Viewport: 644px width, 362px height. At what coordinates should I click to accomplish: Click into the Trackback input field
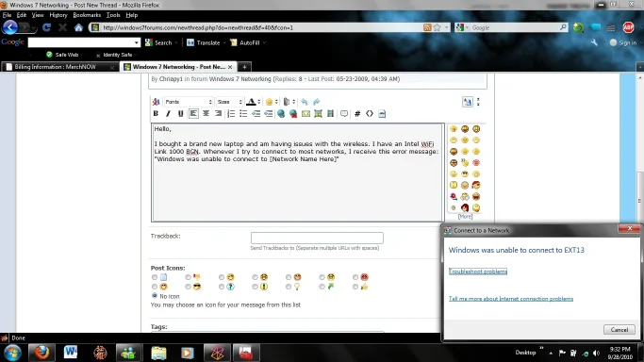[x=317, y=238]
